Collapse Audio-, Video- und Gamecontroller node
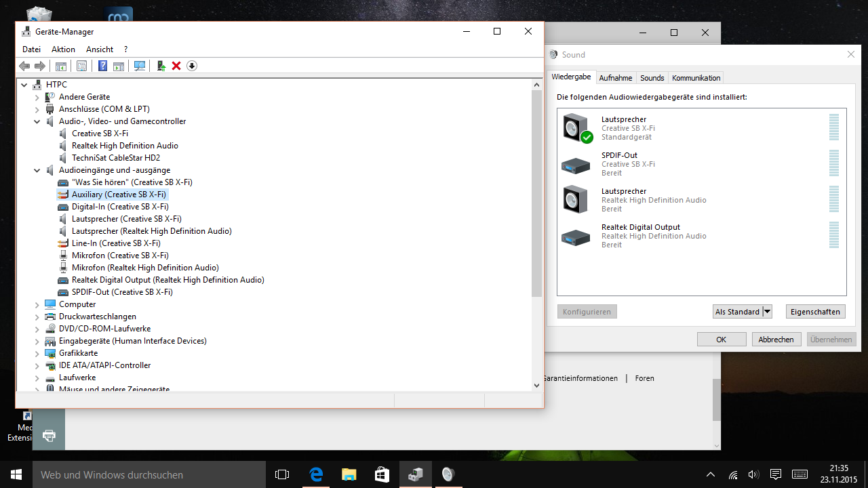This screenshot has height=488, width=868. pyautogui.click(x=37, y=121)
